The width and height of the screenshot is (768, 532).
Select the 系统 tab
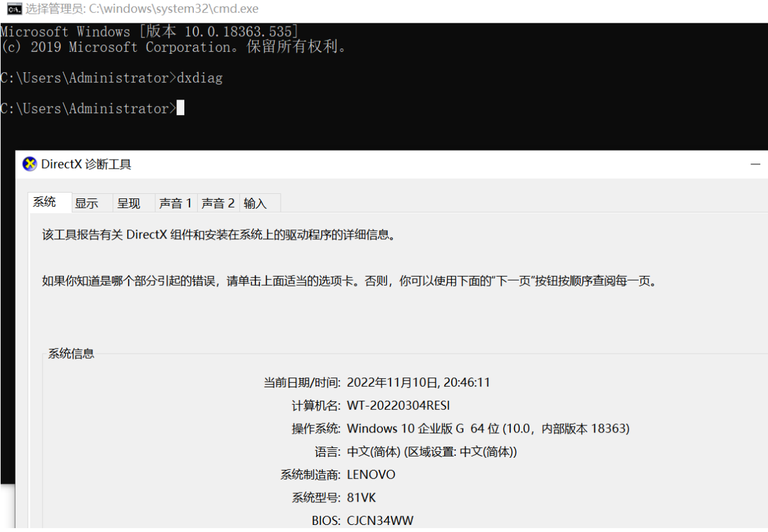point(45,202)
